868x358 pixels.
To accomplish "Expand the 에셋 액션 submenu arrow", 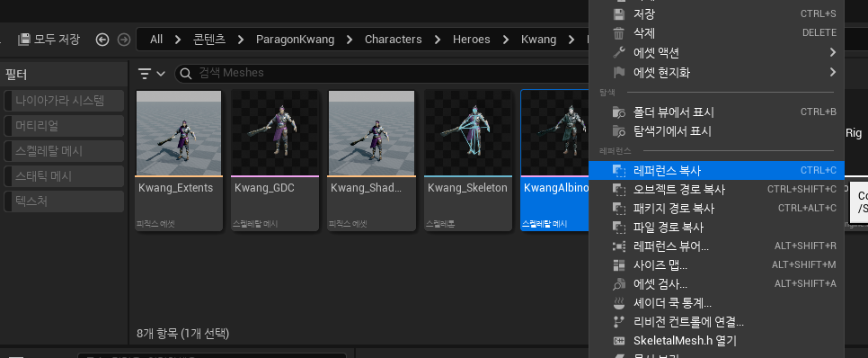I will 833,53.
